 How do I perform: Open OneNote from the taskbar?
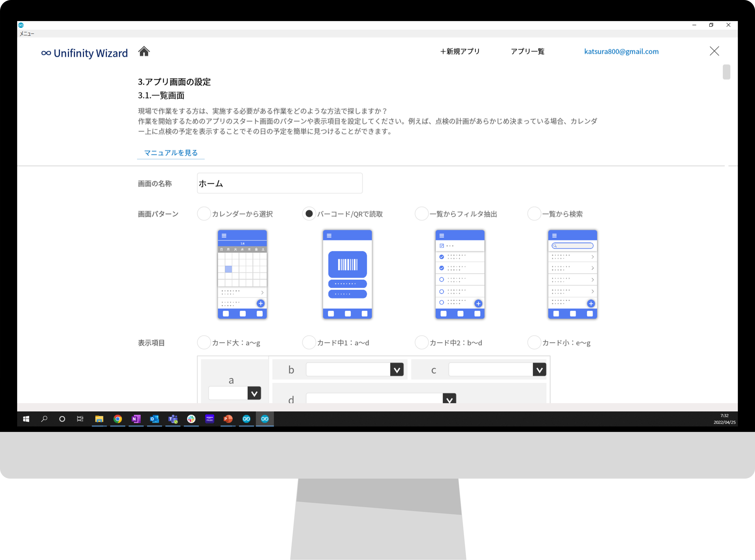[136, 419]
